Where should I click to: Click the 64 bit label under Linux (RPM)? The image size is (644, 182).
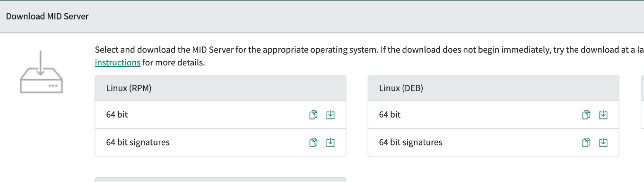coord(117,115)
